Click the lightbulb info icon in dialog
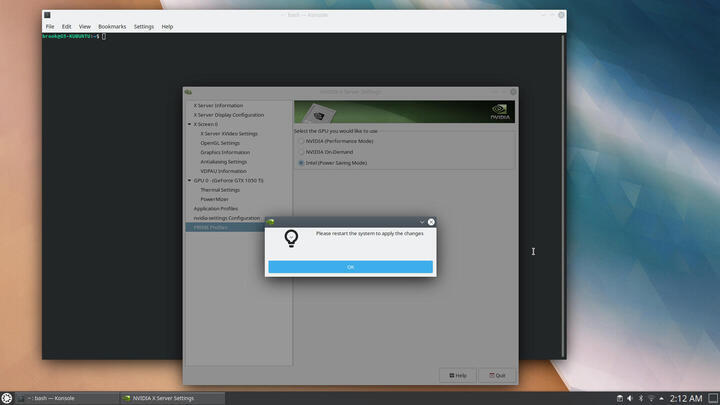 click(x=291, y=239)
